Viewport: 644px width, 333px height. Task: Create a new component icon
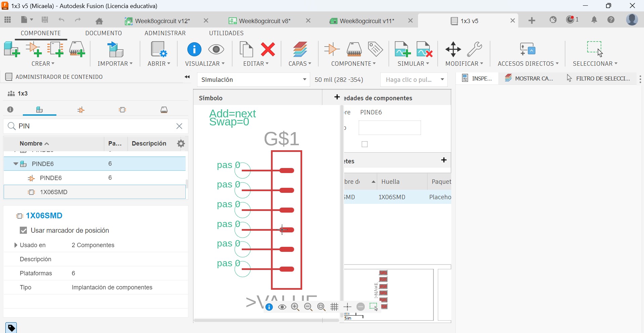(12, 49)
